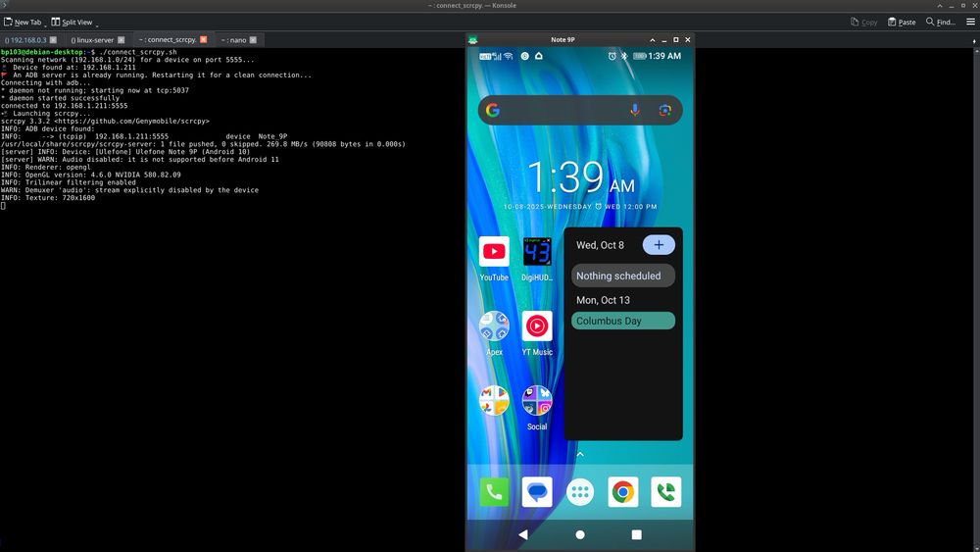Launch the DigiHUD speedometer app
980x552 pixels.
click(x=537, y=251)
